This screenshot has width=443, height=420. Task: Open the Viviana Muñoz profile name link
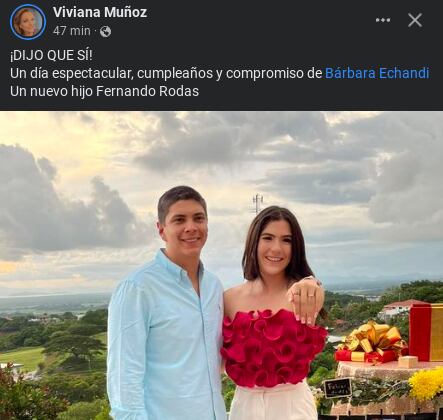100,12
